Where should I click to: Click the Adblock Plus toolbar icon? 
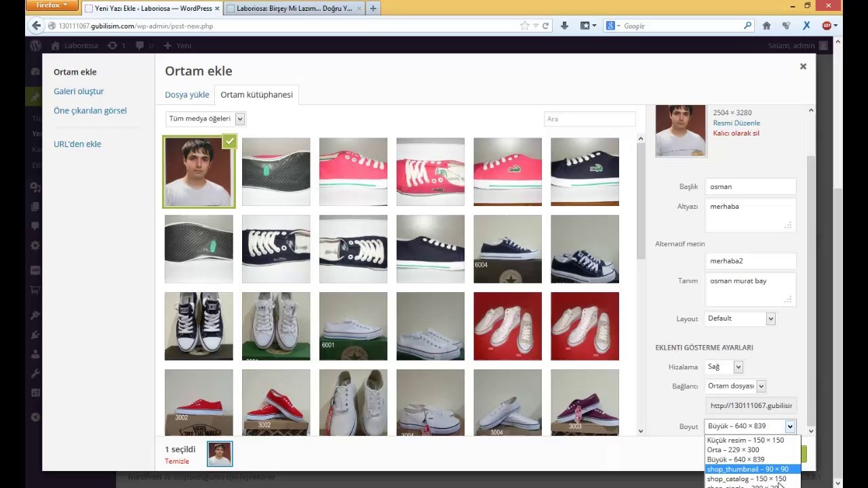[827, 26]
